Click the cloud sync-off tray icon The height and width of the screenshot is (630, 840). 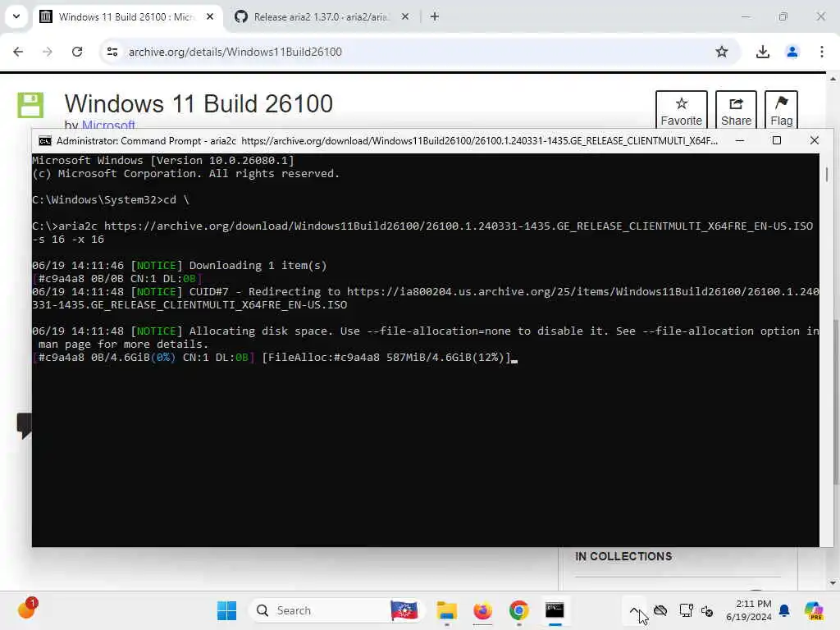coord(660,610)
